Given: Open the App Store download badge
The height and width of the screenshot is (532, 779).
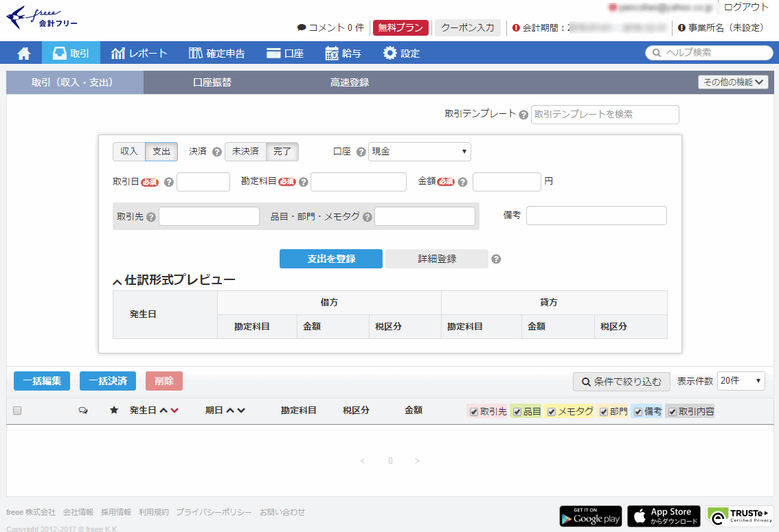Looking at the screenshot, I should (664, 516).
